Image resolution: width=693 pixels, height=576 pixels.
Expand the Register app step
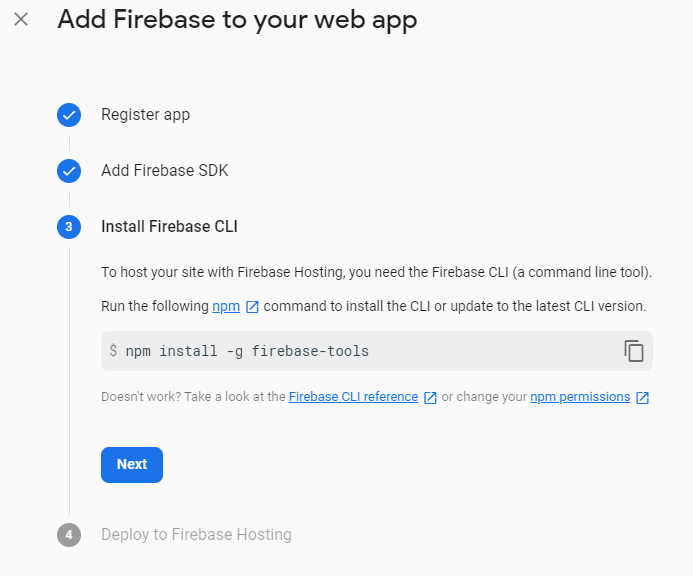(145, 115)
